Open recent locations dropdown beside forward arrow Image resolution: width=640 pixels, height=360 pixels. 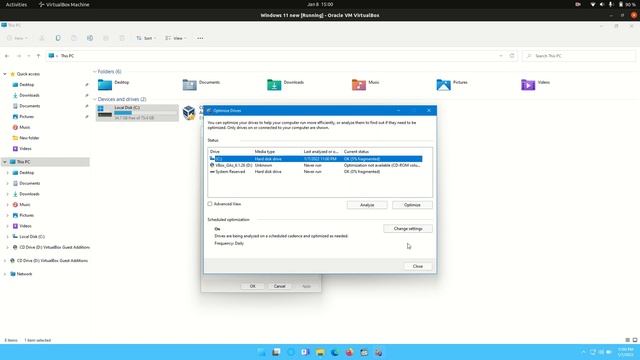tap(29, 56)
